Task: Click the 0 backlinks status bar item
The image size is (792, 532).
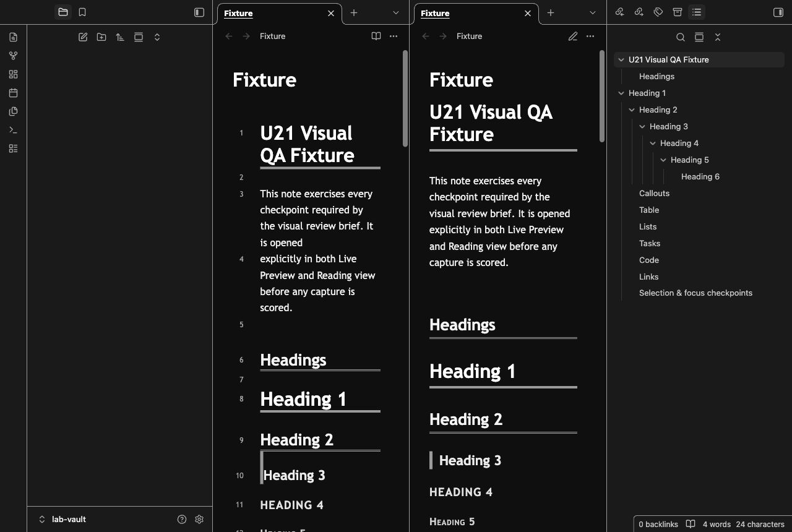Action: click(x=658, y=524)
